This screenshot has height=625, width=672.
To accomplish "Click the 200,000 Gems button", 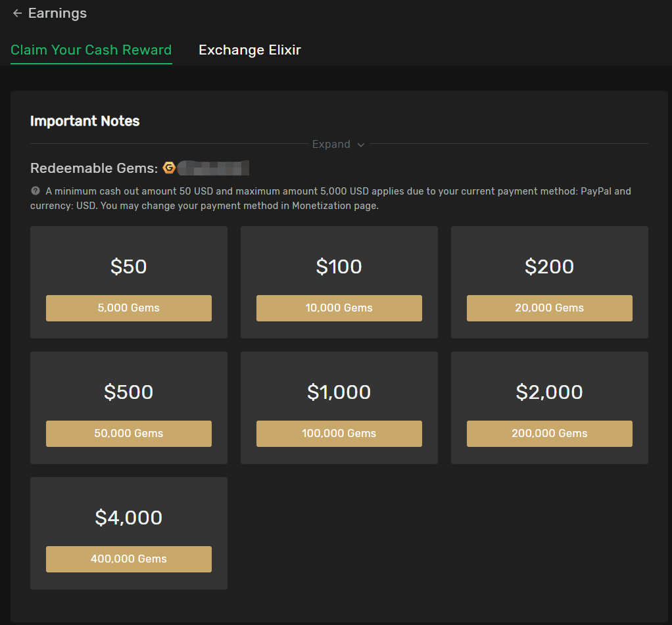I will (550, 434).
